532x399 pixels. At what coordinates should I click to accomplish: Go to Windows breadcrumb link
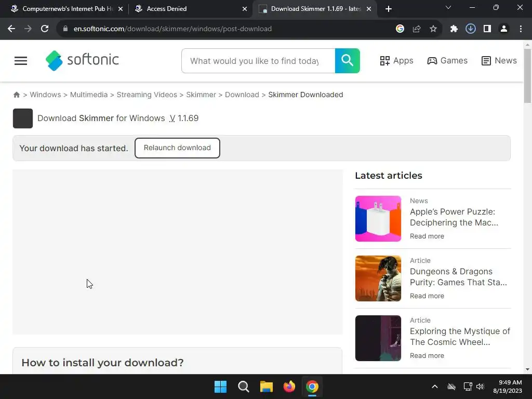click(x=46, y=95)
